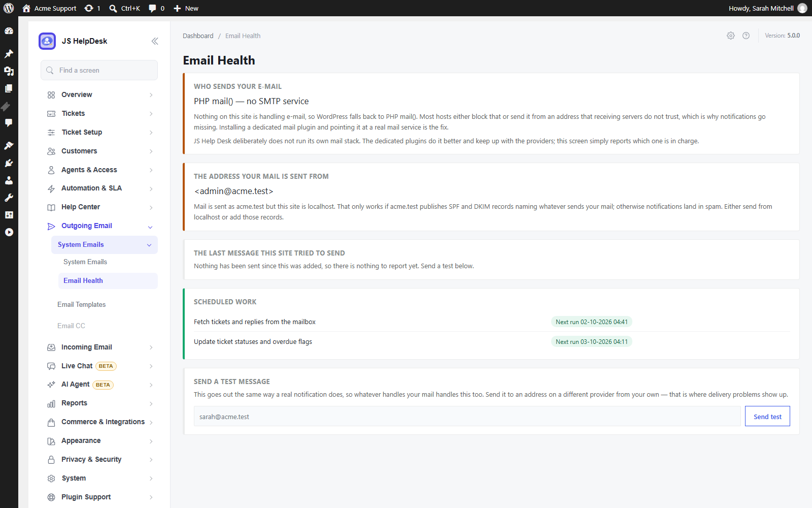Open the Appearance paintbrush icon in WordPress sidebar

click(9, 146)
